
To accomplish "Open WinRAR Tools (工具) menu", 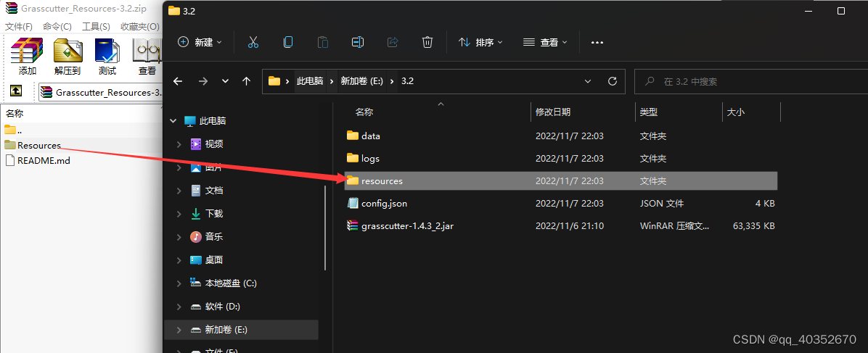I will coord(96,27).
